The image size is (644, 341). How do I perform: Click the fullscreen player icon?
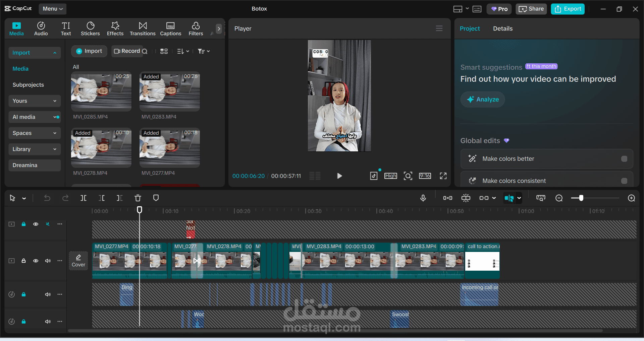(x=443, y=176)
